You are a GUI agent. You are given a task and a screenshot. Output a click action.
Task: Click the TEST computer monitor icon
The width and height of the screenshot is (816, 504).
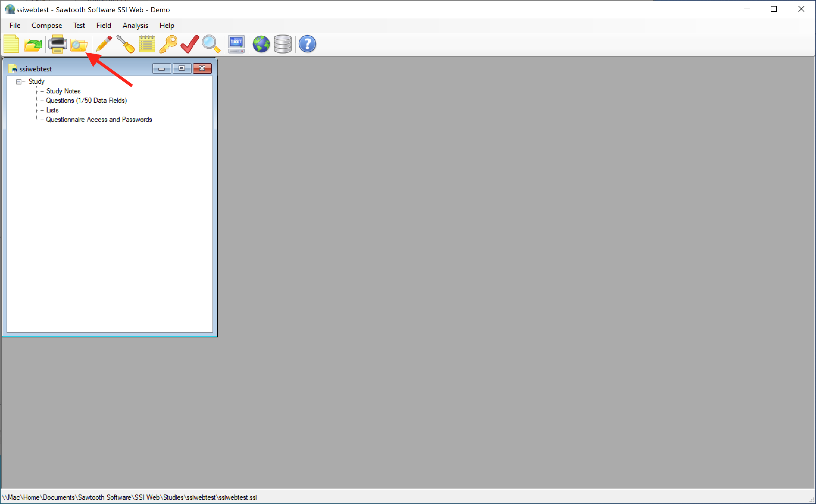[x=236, y=44]
